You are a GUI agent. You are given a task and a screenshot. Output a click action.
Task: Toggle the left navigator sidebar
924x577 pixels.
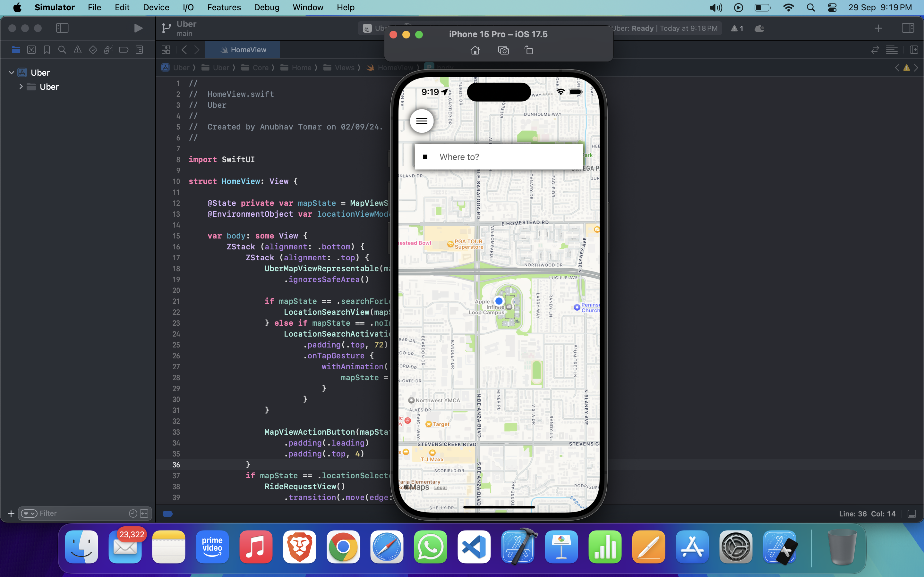62,28
